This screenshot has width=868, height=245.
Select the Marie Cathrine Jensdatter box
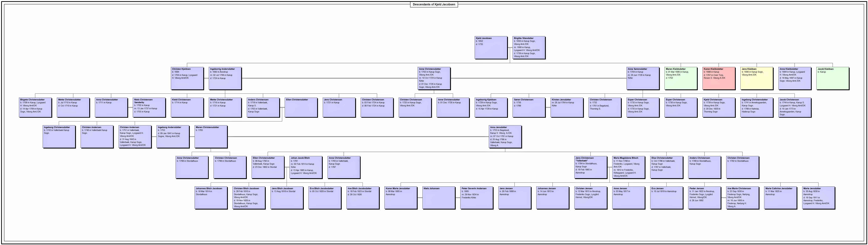click(780, 198)
